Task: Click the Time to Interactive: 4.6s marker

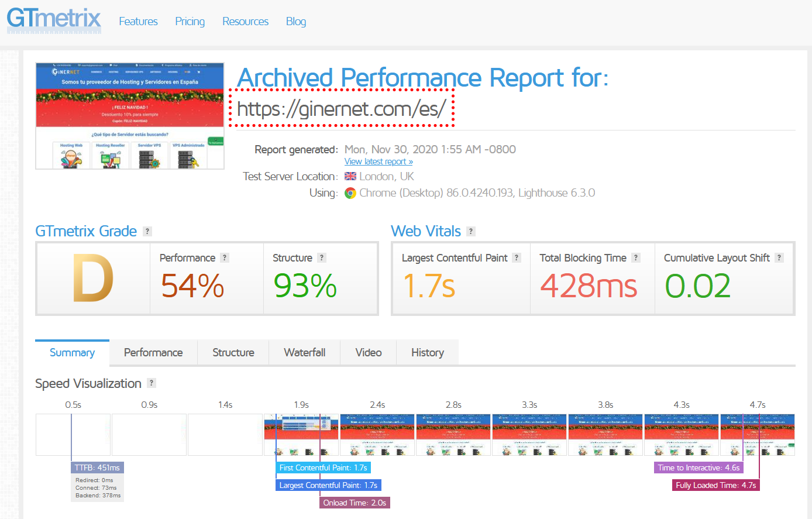Action: click(699, 468)
